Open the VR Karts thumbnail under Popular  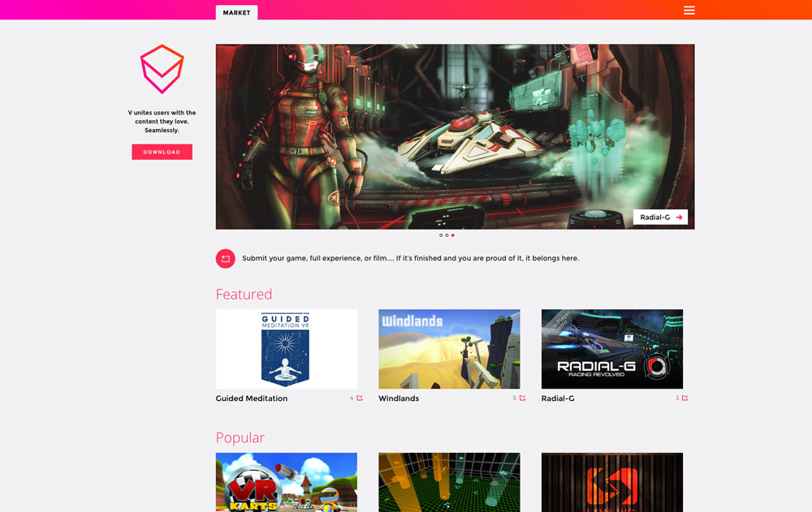[286, 483]
